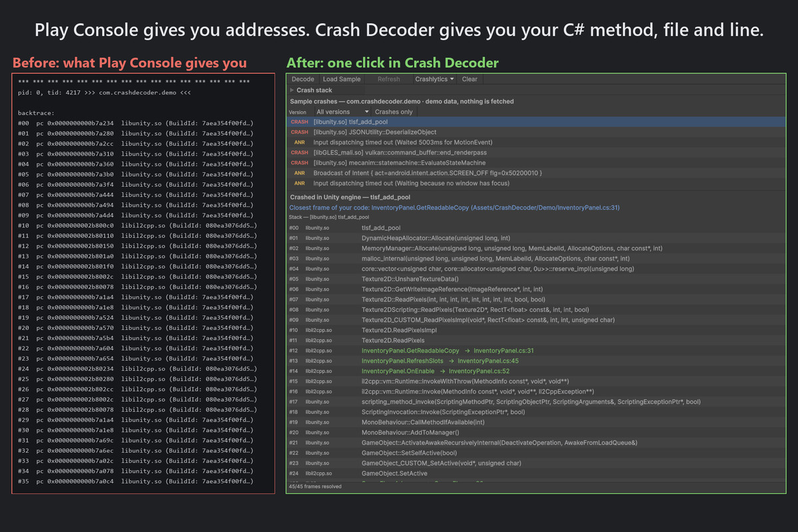The height and width of the screenshot is (532, 798).
Task: Select stack frame #00 tlsf_add_pool
Action: 537,227
